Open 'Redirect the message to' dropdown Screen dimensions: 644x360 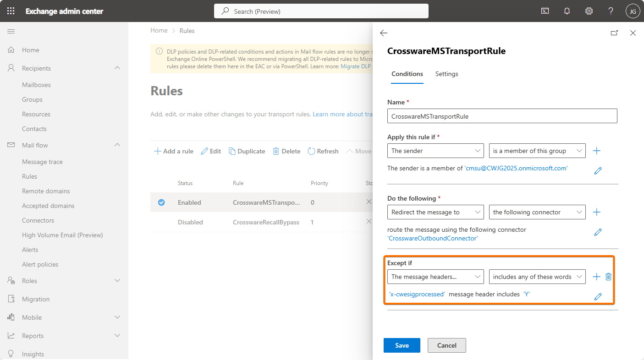pyautogui.click(x=435, y=212)
